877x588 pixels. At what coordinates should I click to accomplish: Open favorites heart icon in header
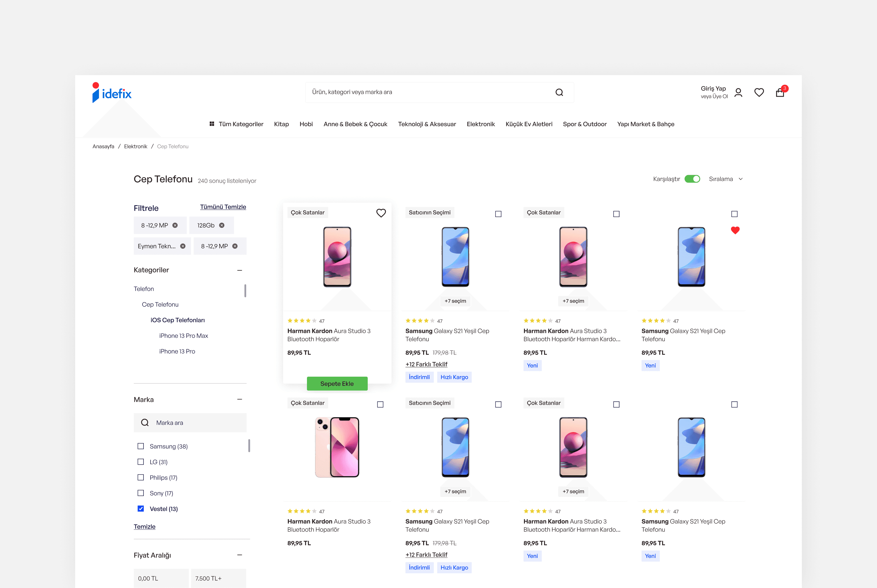click(x=759, y=92)
